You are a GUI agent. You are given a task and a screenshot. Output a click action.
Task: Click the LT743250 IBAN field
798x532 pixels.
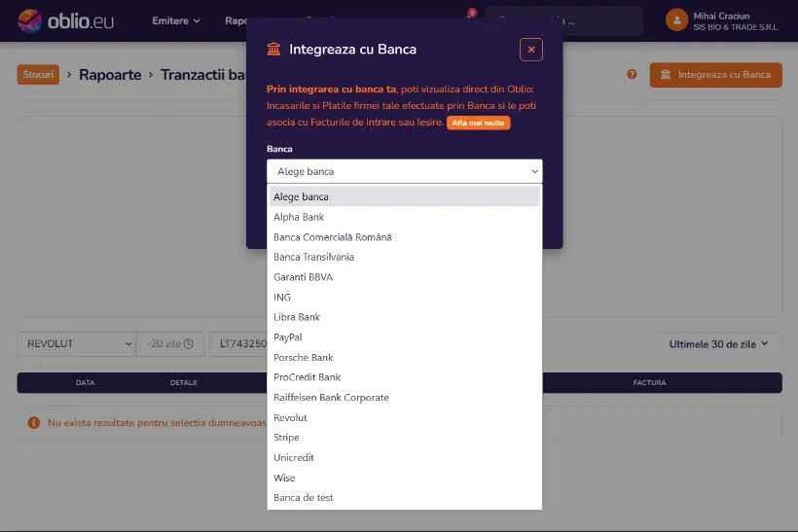coord(238,344)
